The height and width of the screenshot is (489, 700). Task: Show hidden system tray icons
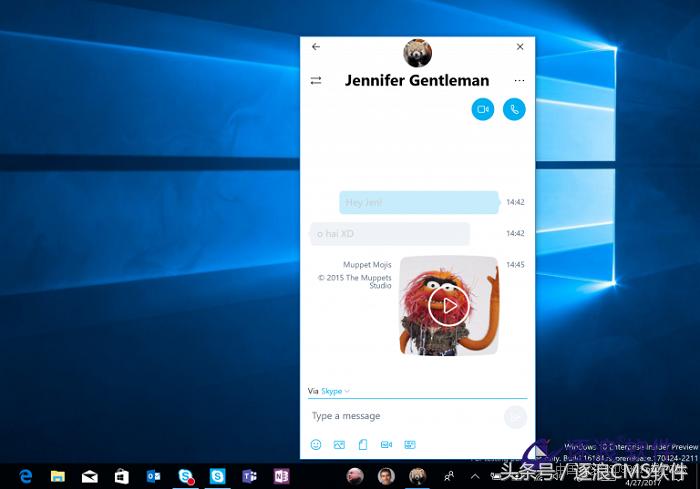pyautogui.click(x=474, y=476)
